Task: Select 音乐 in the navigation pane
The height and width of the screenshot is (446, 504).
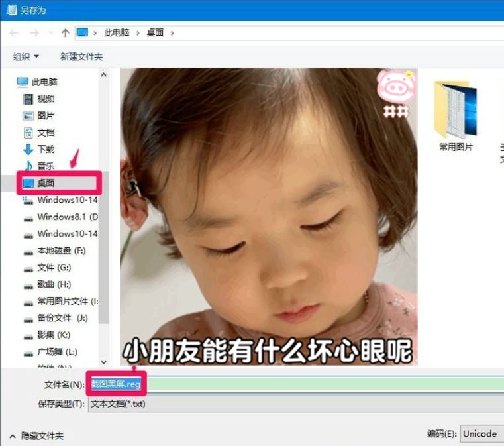Action: point(46,166)
